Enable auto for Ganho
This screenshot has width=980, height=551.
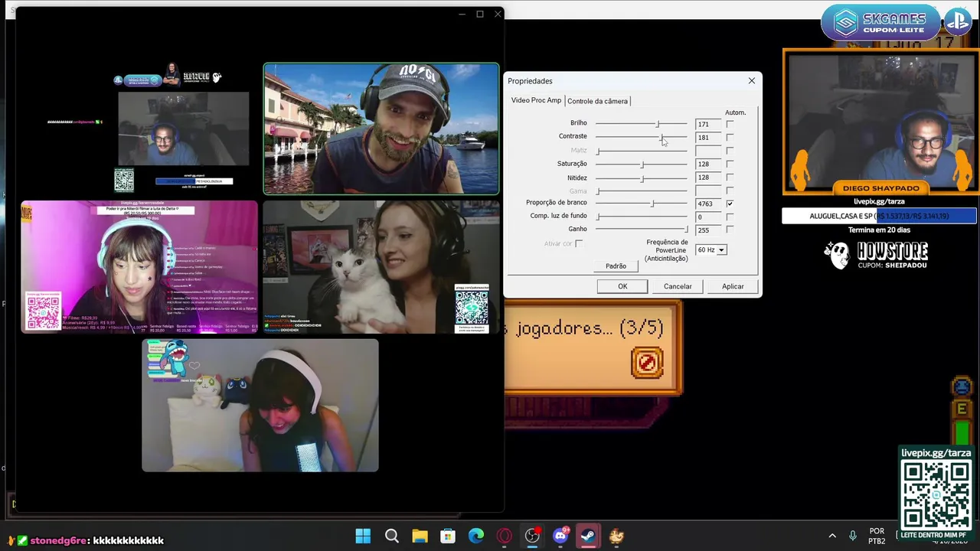pyautogui.click(x=730, y=230)
